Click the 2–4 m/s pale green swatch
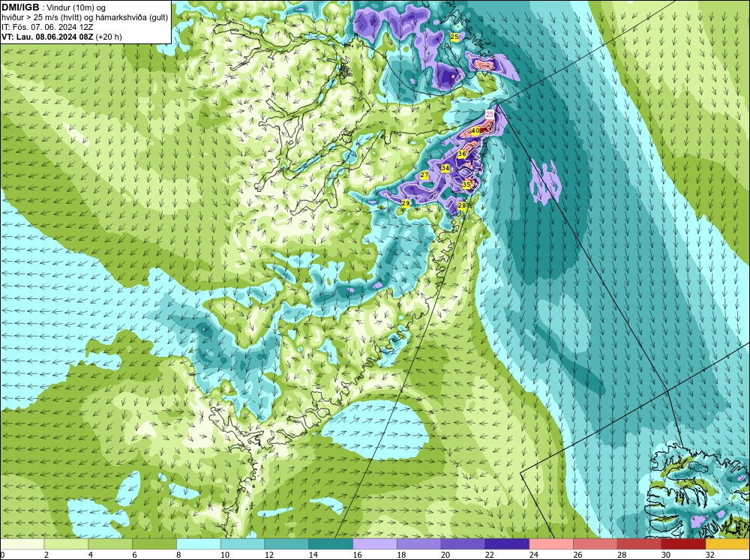 coord(66,544)
